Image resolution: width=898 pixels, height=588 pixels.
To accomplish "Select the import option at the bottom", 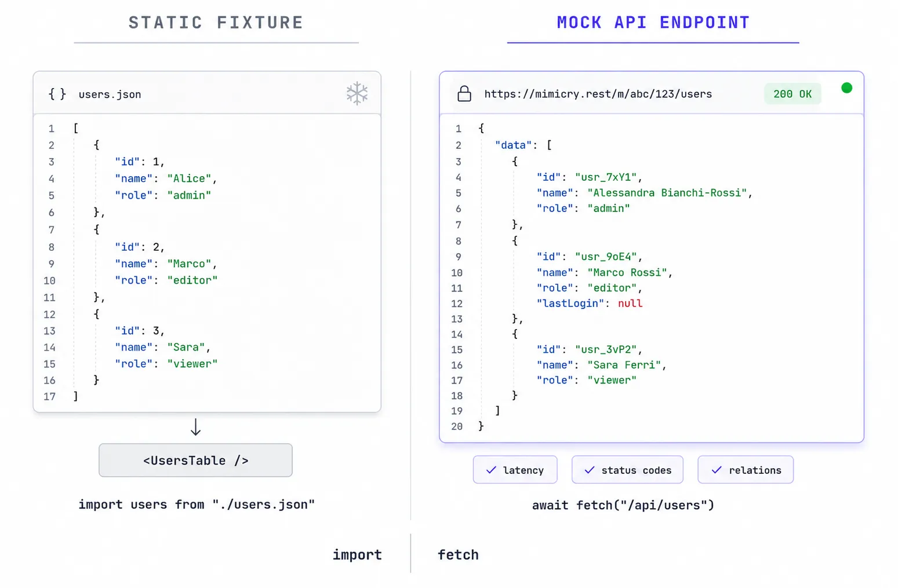I will tap(357, 555).
